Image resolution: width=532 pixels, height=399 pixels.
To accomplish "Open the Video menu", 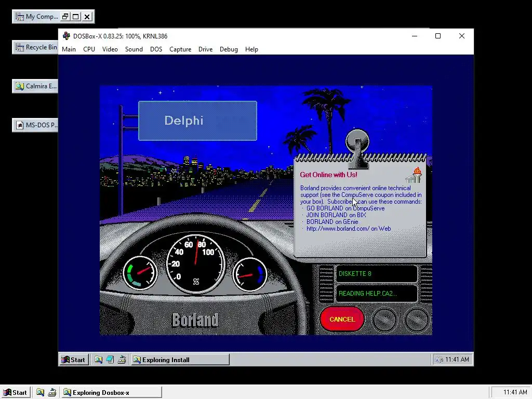I will [x=110, y=49].
